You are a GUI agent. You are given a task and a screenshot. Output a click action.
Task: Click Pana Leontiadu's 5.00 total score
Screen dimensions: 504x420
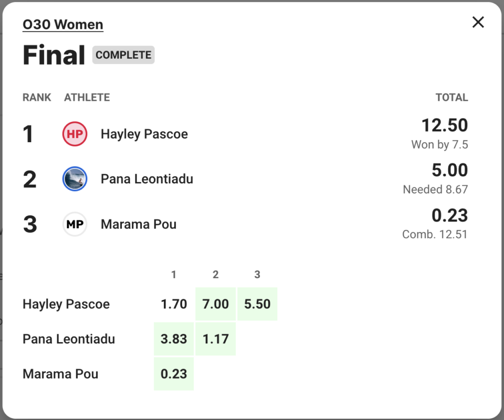[x=449, y=170]
